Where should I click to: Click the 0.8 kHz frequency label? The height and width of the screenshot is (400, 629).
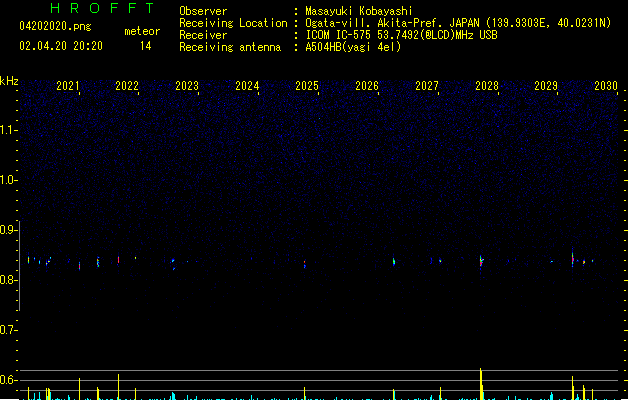click(8, 280)
